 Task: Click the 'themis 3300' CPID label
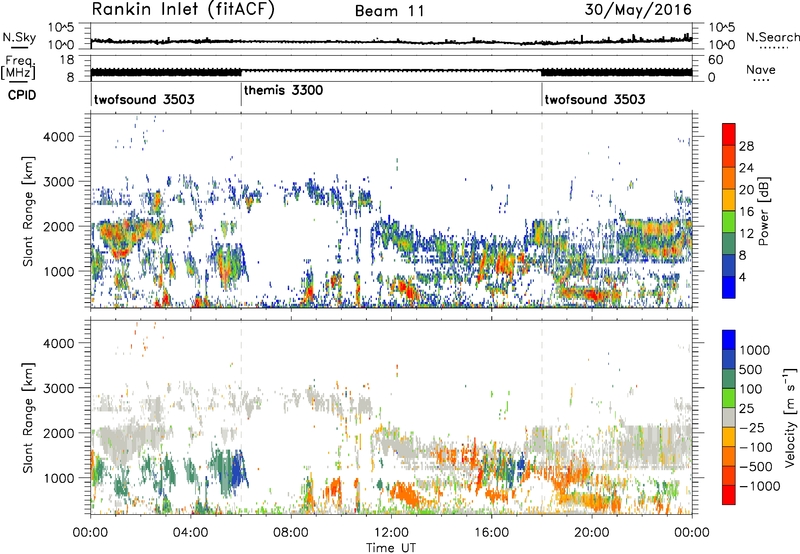coord(284,91)
